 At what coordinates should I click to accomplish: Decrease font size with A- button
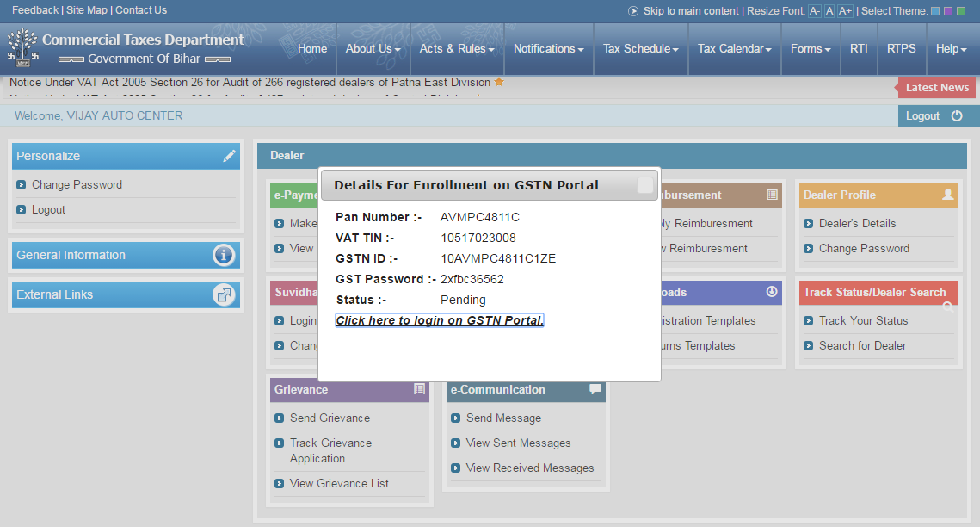point(814,11)
